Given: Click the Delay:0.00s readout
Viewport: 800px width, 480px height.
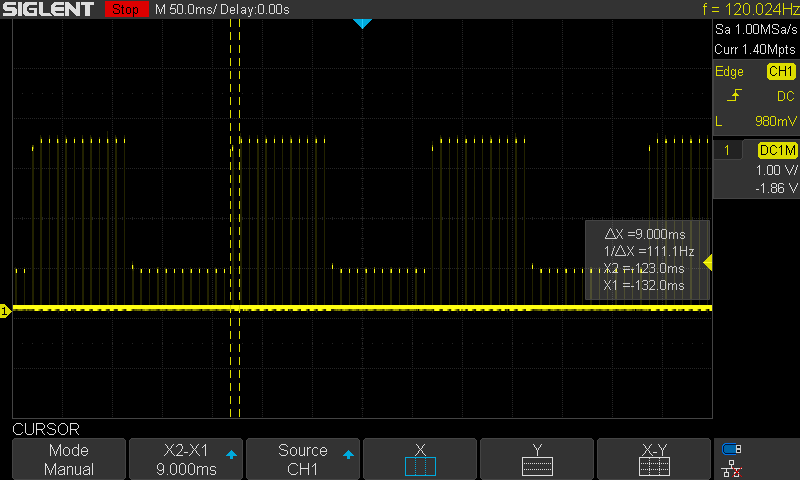Looking at the screenshot, I should point(255,10).
